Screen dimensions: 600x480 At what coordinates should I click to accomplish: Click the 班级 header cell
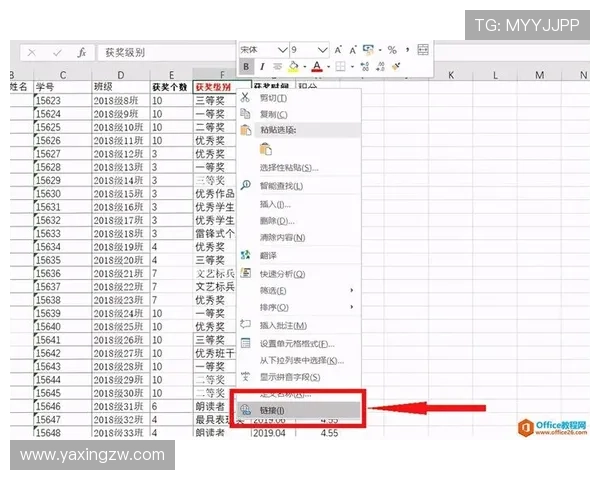point(121,87)
